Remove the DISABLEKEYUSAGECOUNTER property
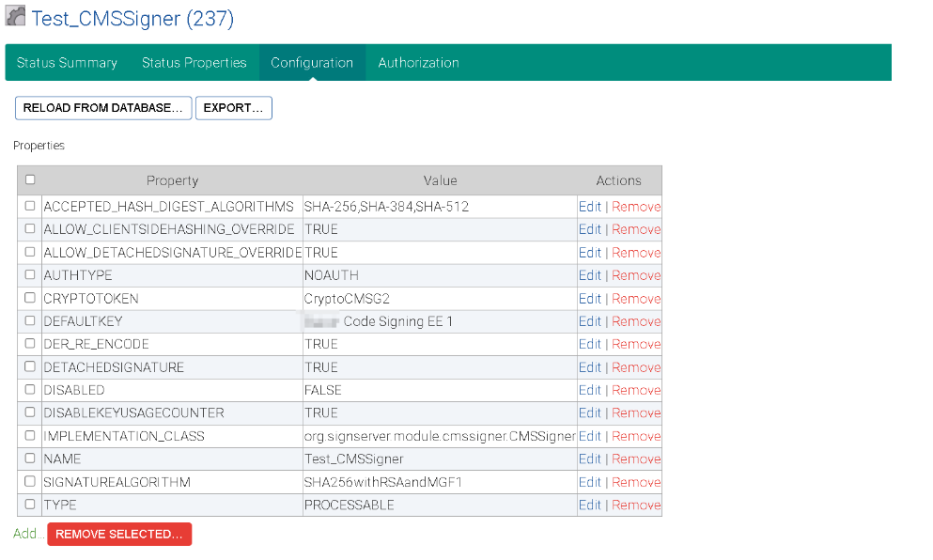 (x=636, y=413)
